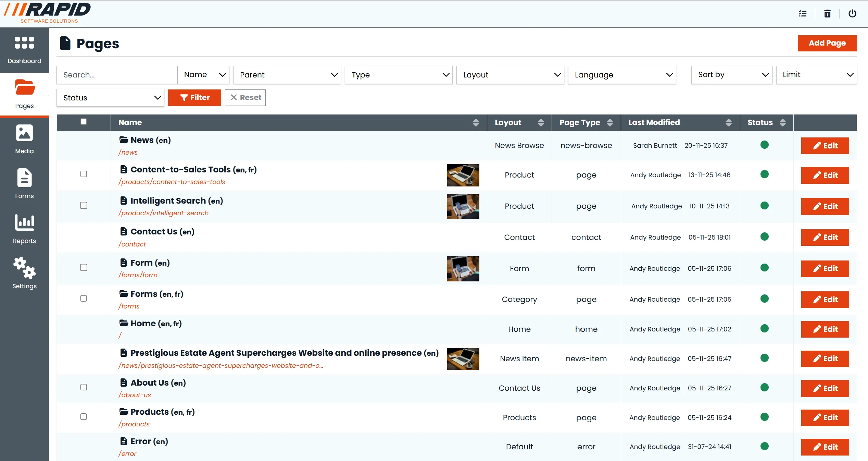The height and width of the screenshot is (461, 868).
Task: Click the Search input field
Action: pyautogui.click(x=117, y=75)
